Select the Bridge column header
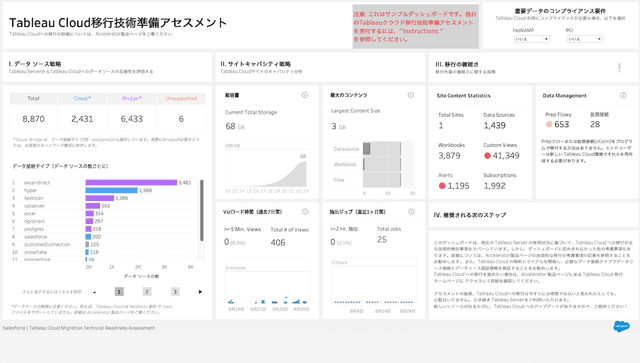This screenshot has height=363, width=640. tap(131, 98)
